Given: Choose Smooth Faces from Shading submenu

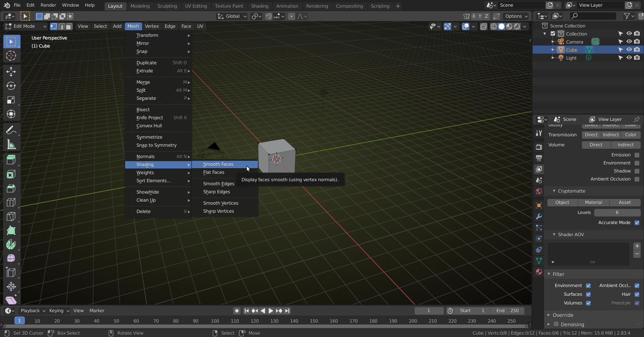Looking at the screenshot, I should click(225, 164).
